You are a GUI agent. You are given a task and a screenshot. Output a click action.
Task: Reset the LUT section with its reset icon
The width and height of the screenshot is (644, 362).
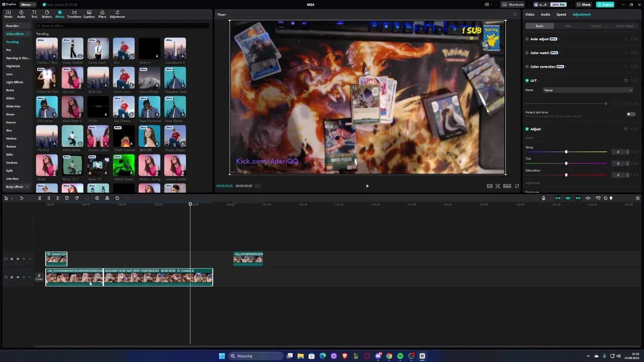tap(626, 80)
